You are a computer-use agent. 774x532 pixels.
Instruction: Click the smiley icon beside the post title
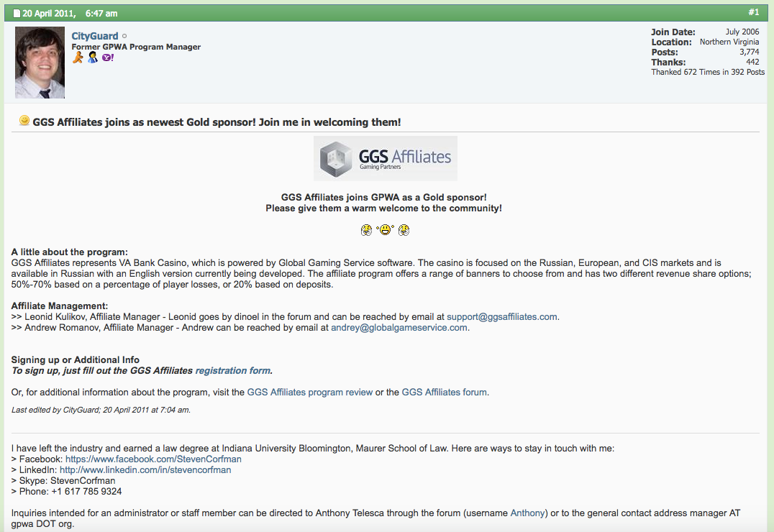24,120
